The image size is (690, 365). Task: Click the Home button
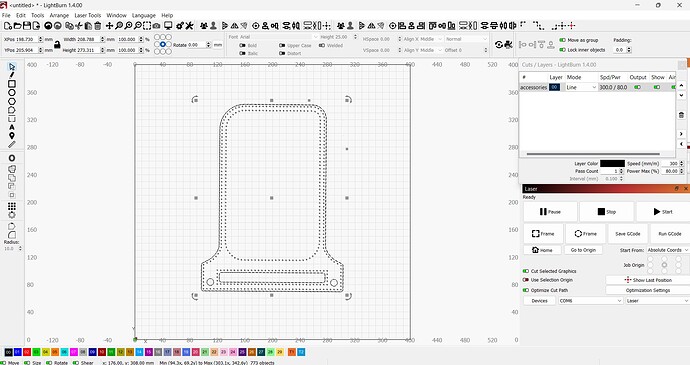(542, 250)
